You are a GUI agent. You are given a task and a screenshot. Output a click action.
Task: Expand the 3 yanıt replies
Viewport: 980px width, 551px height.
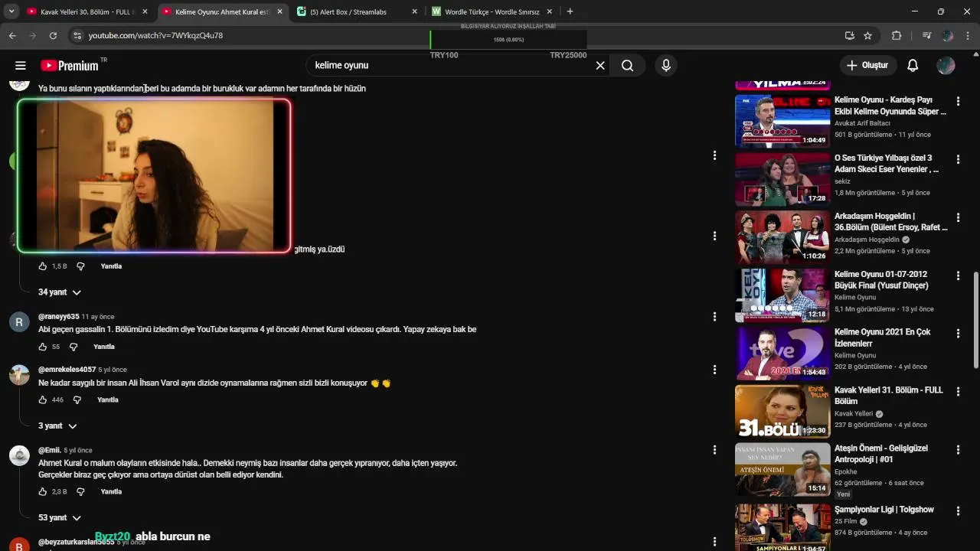tap(57, 425)
